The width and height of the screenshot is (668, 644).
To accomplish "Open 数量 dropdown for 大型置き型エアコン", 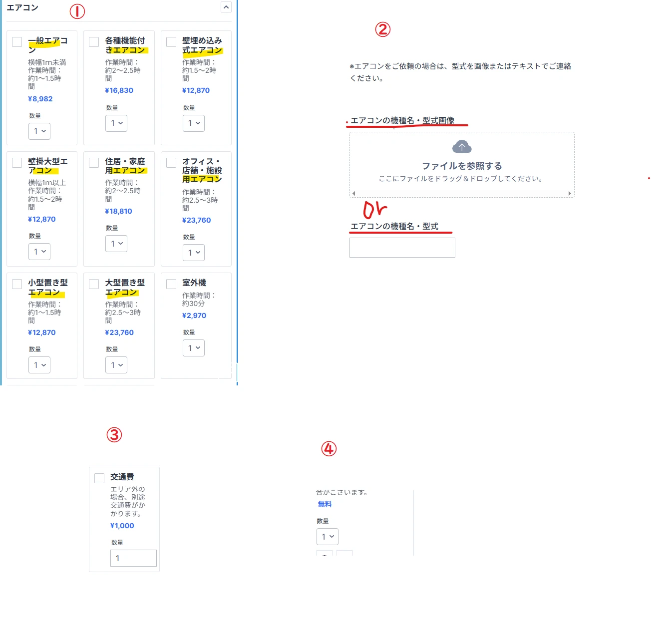I will (x=116, y=365).
